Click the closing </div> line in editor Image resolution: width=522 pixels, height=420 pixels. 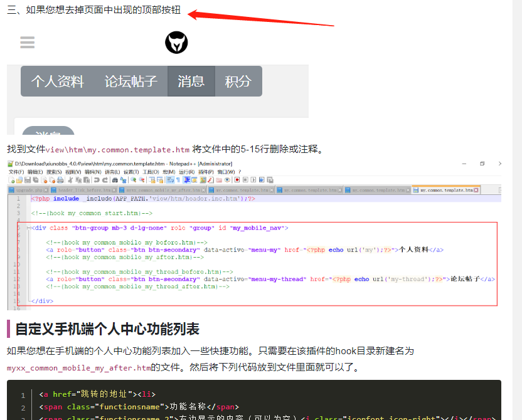click(x=42, y=301)
